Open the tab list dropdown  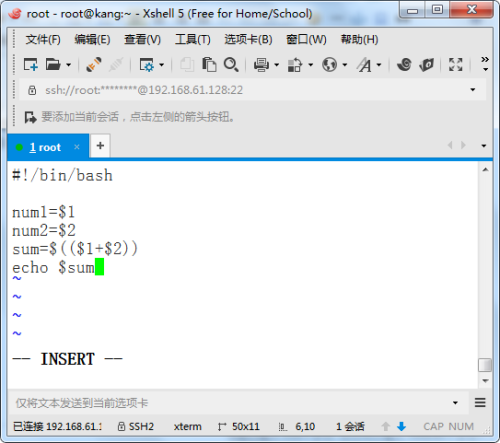point(483,146)
